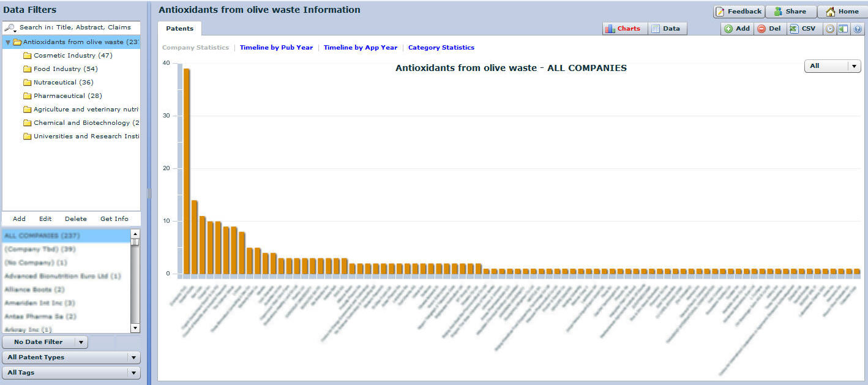Click the play slideshow icon
This screenshot has height=385, width=868.
[830, 29]
